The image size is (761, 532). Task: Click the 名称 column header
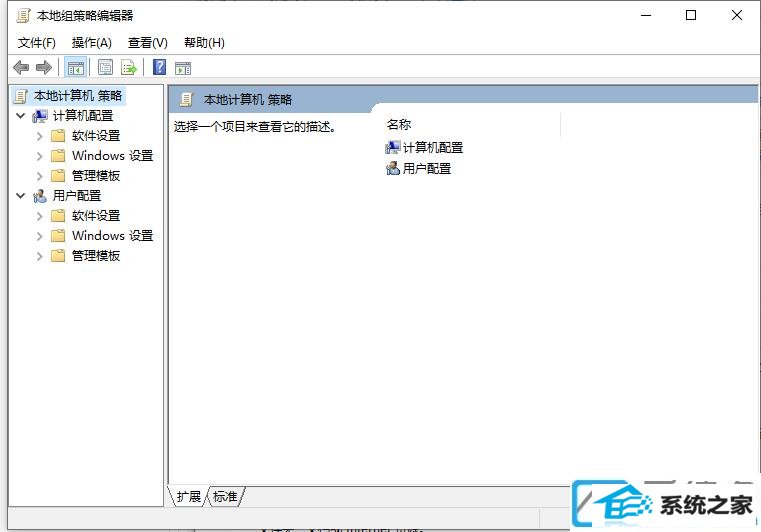click(x=399, y=125)
